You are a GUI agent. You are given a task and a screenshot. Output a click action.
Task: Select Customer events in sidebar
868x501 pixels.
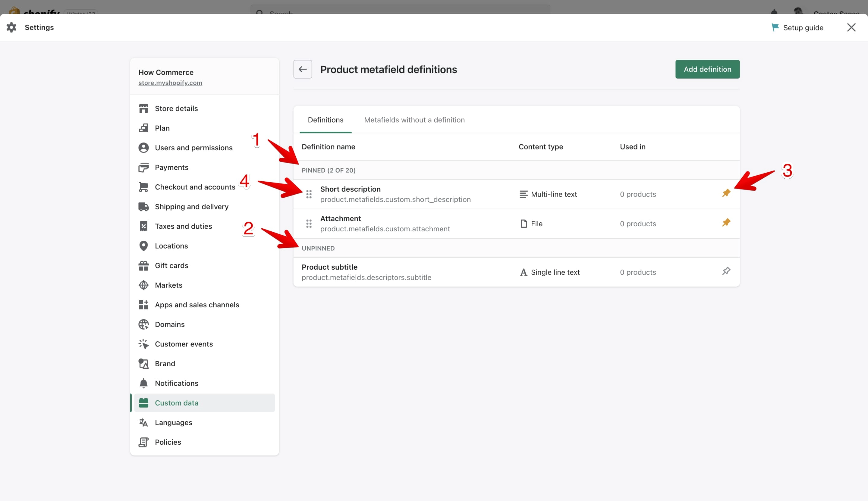(x=204, y=344)
